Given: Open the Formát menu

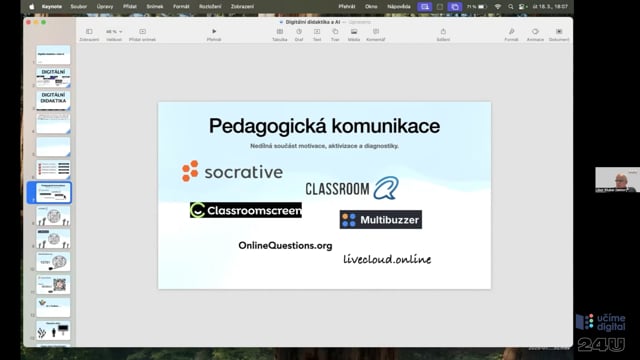Looking at the screenshot, I should click(181, 7).
